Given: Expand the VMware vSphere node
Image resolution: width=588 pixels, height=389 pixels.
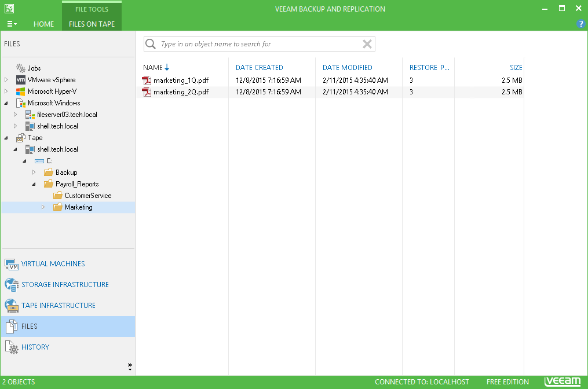Looking at the screenshot, I should point(6,80).
